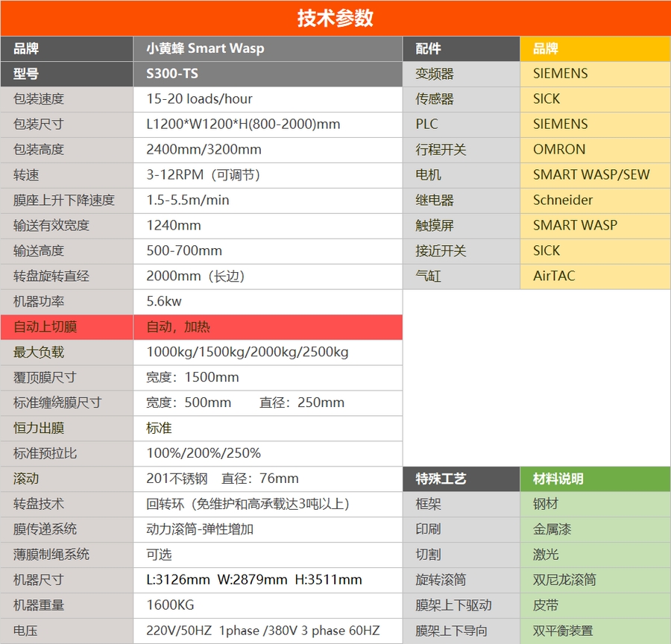
Task: Select the 膜架上下导向 label
Action: (461, 631)
